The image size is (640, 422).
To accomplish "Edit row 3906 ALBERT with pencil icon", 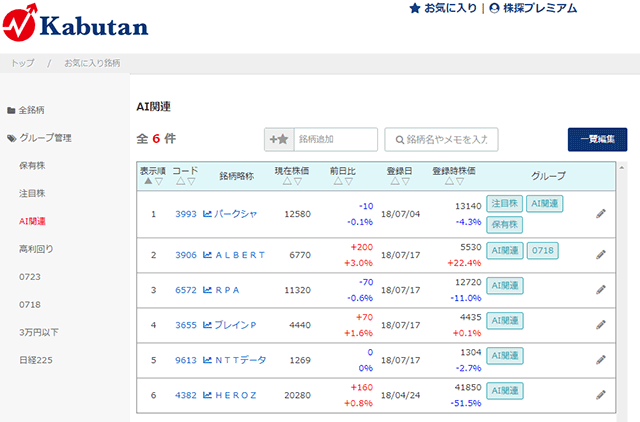I will [x=601, y=255].
